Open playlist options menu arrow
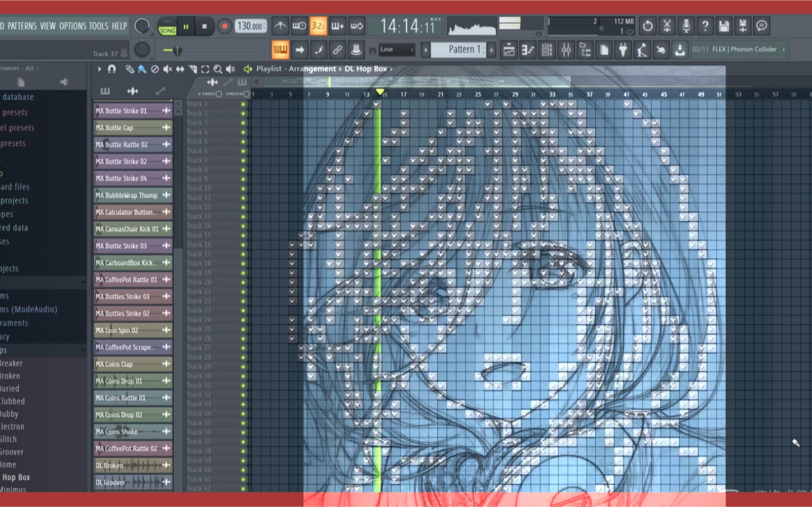 coord(99,69)
